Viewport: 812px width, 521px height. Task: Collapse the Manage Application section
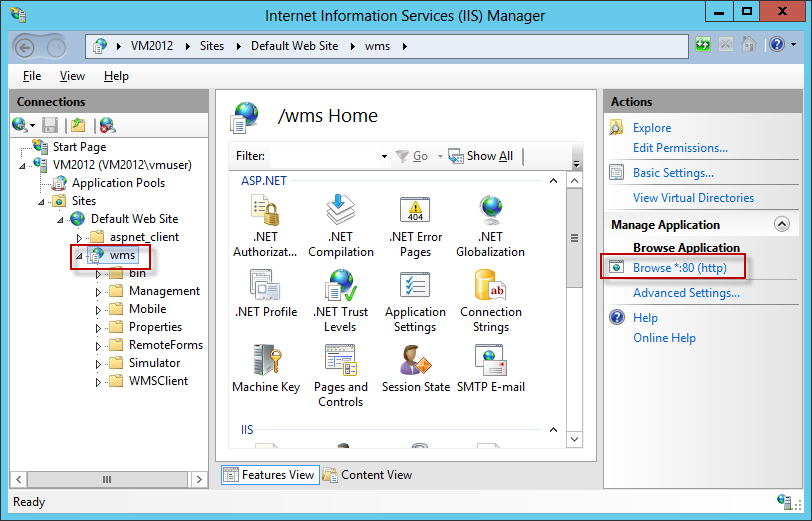click(781, 224)
